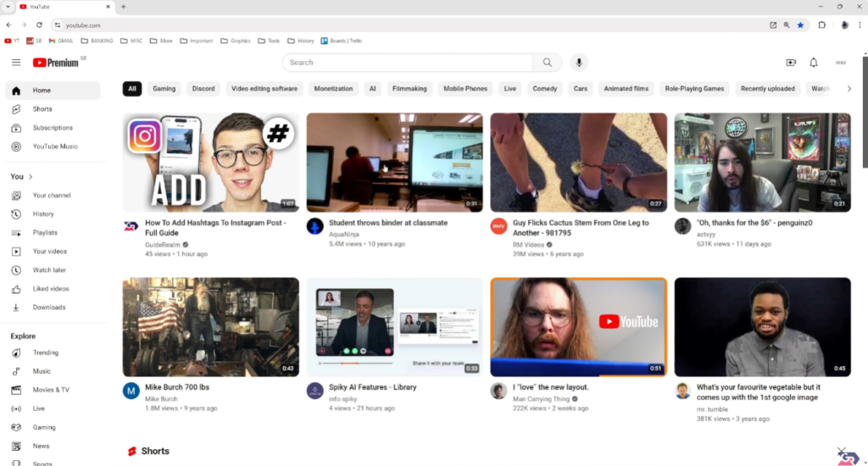Play Instagram hashtags video thumbnail
The height and width of the screenshot is (466, 868).
pos(211,163)
